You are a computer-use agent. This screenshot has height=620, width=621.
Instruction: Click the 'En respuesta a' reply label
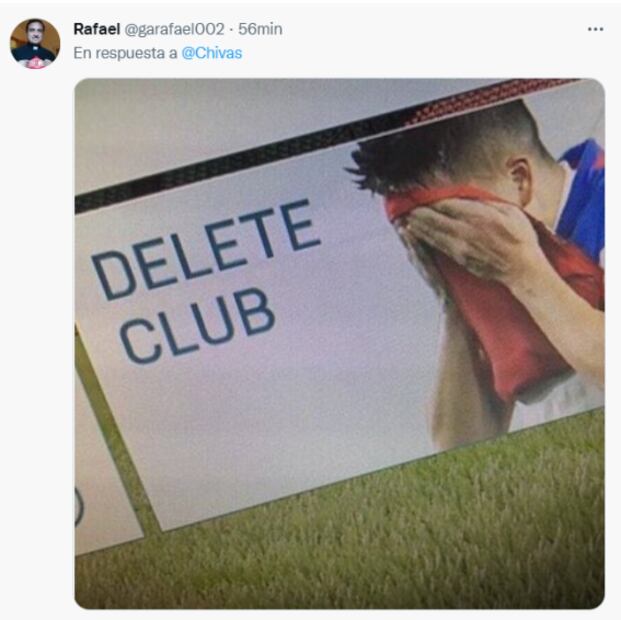(126, 53)
